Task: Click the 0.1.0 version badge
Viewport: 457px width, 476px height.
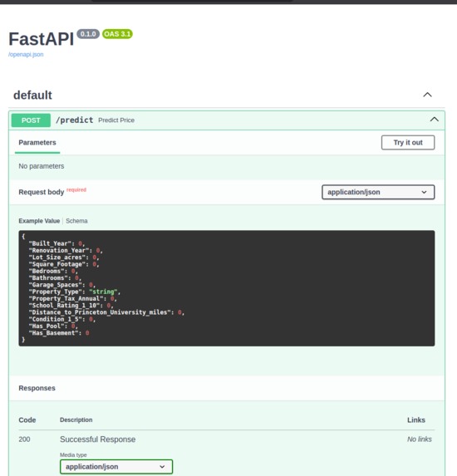Action: (88, 34)
